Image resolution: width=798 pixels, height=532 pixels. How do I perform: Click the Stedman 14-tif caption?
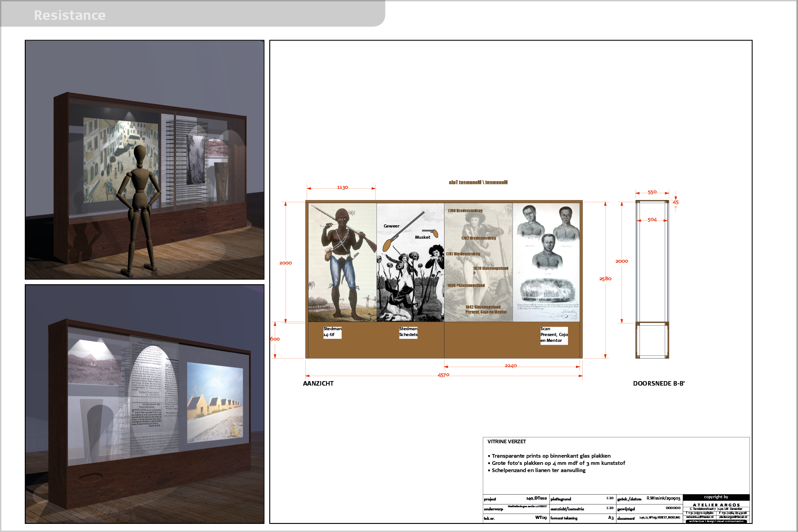332,332
